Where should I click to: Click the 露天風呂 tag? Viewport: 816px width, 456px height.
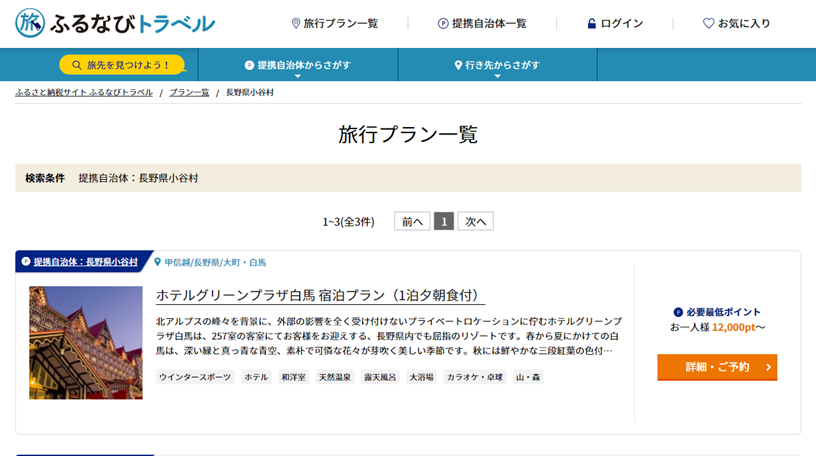[380, 377]
